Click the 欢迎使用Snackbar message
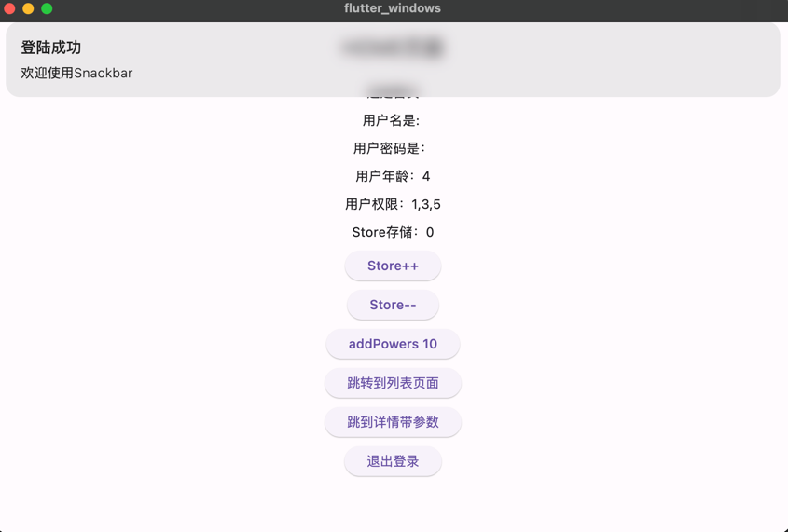788x532 pixels. (76, 74)
